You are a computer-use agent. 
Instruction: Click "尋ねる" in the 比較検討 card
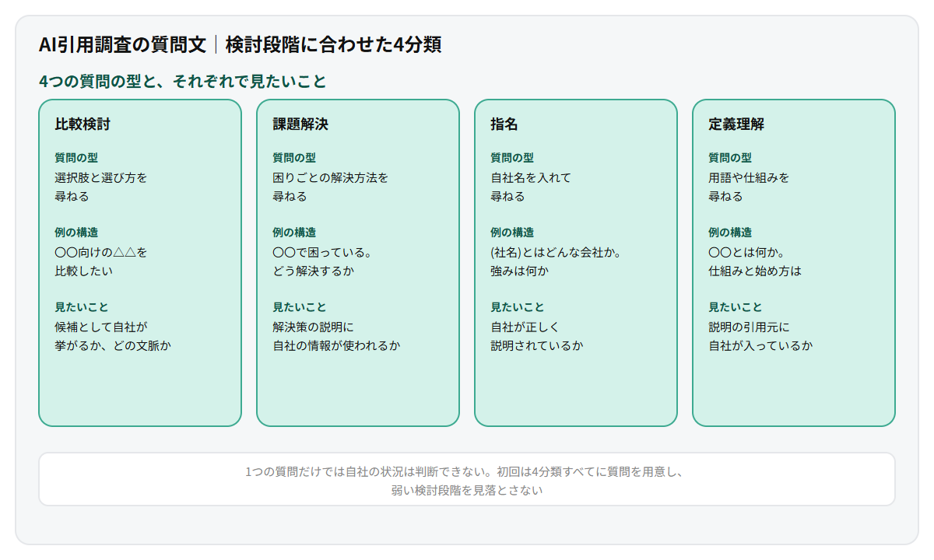[72, 196]
